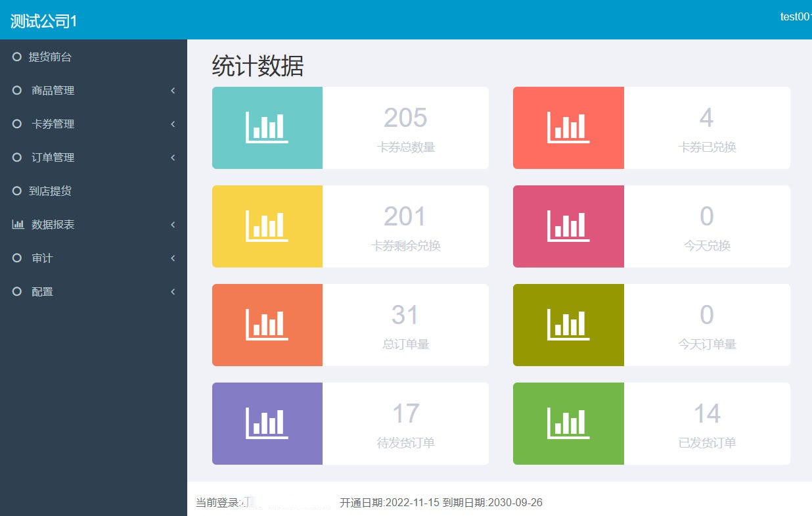Click the 当前登录 footer label
812x516 pixels.
[x=218, y=503]
